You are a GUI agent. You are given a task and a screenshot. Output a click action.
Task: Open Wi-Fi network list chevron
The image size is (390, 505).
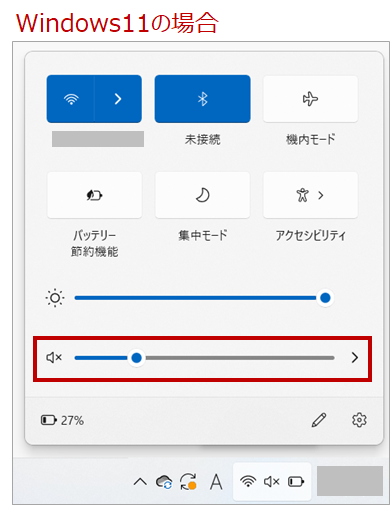pyautogui.click(x=118, y=99)
